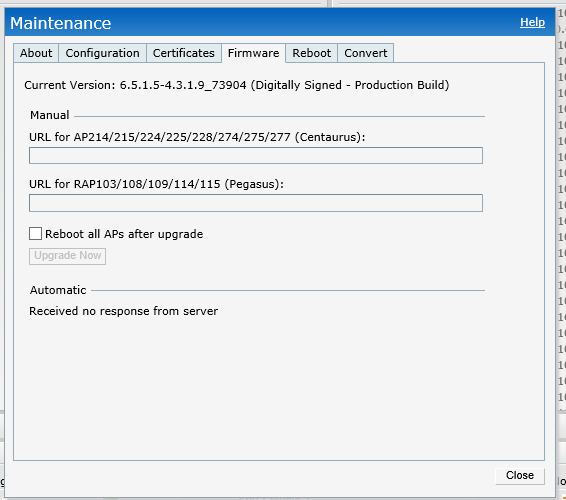
Task: Focus the Centaurus firmware URL field
Action: tap(256, 156)
